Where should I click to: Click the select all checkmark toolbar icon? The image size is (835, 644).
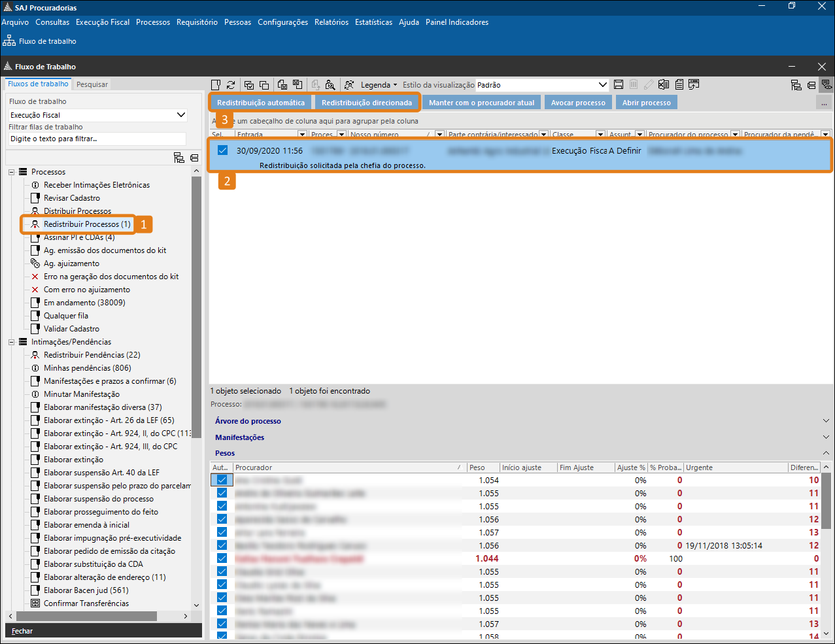(249, 85)
